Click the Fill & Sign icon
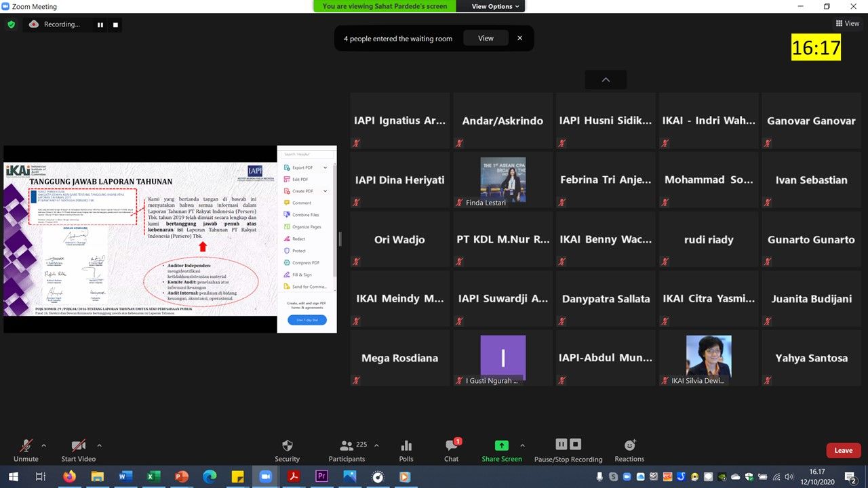Screen dimensions: 868x488 tap(286, 274)
